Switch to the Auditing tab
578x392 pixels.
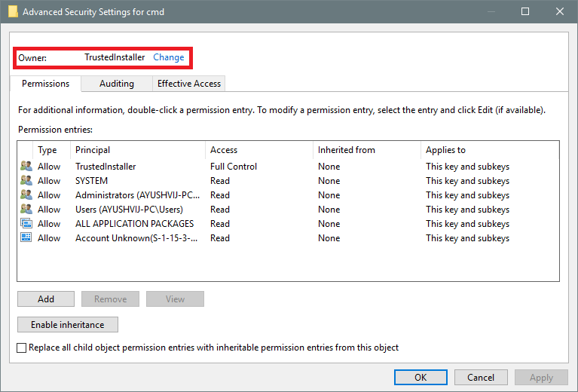117,84
